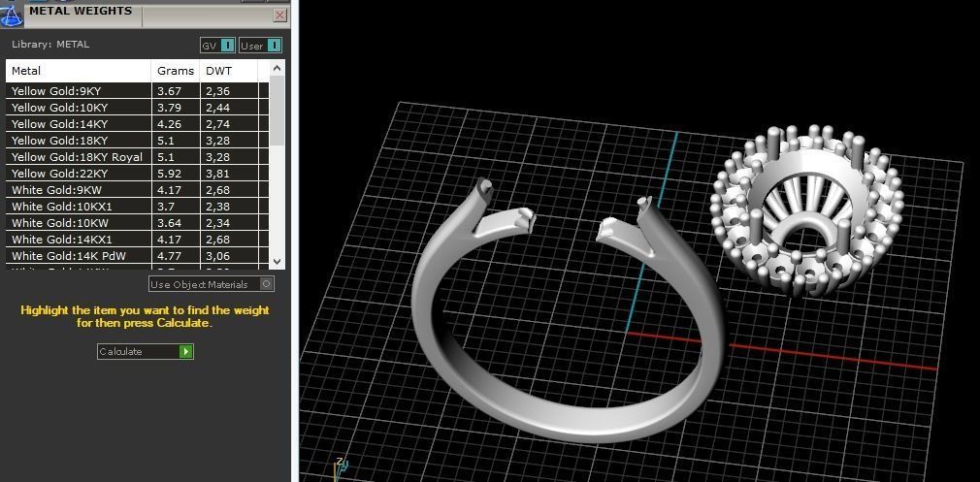Image resolution: width=980 pixels, height=482 pixels.
Task: Click the 3.64 grams value
Action: point(170,223)
